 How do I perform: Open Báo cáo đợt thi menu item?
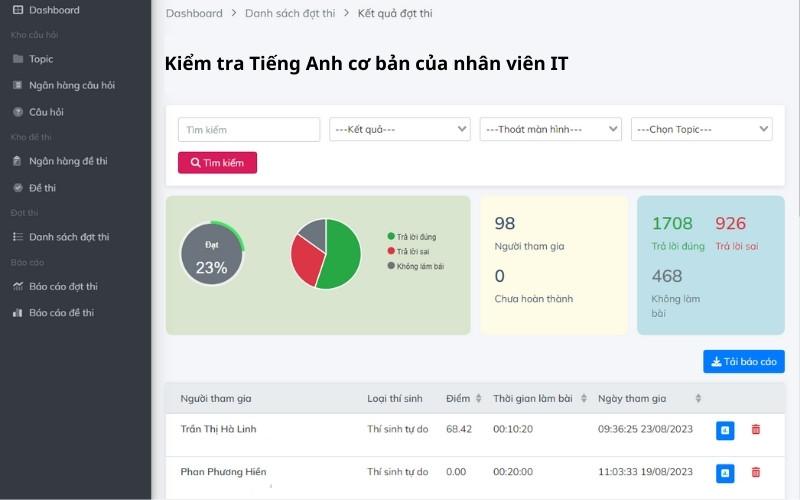pyautogui.click(x=63, y=286)
